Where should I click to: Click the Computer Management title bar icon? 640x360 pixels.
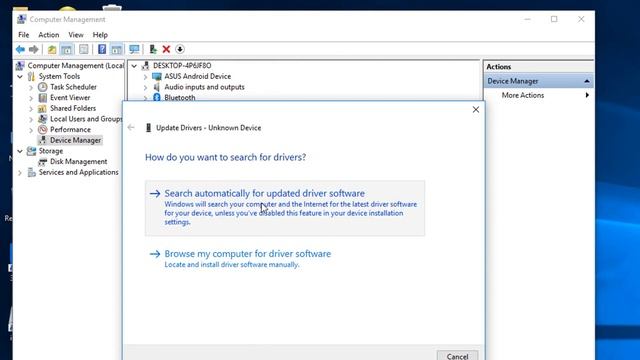coord(22,19)
